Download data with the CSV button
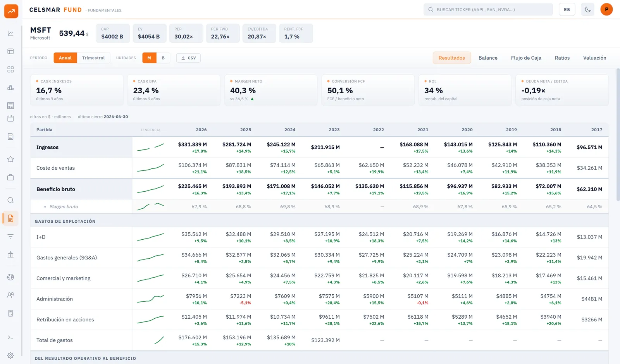This screenshot has height=364, width=620. point(189,58)
